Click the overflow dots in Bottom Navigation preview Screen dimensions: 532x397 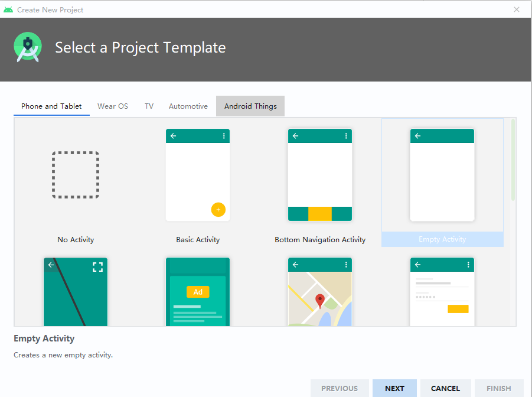click(346, 136)
